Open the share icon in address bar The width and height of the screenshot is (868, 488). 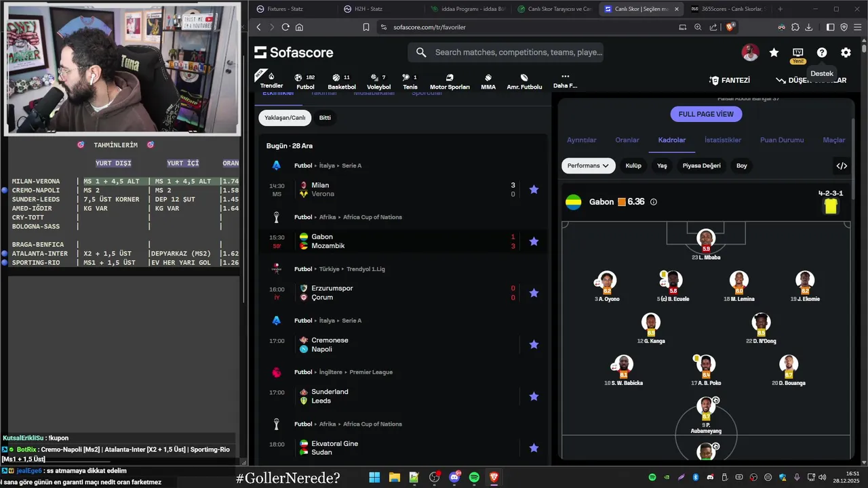tap(713, 27)
